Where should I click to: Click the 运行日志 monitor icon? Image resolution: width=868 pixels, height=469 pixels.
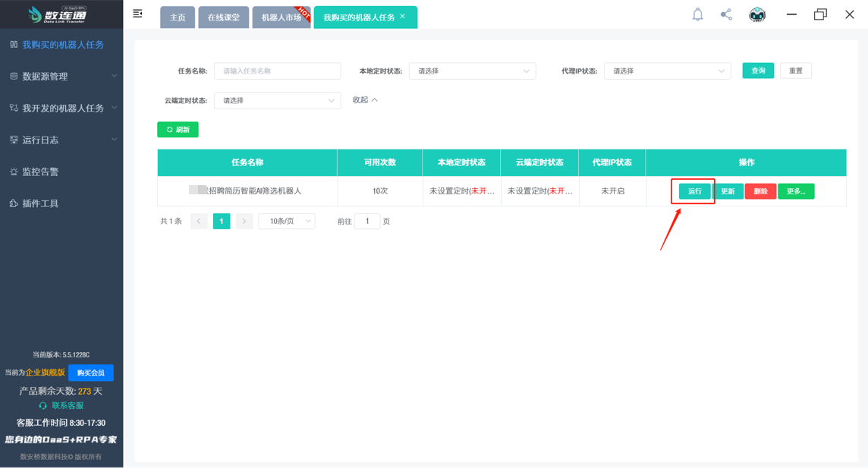click(x=14, y=139)
